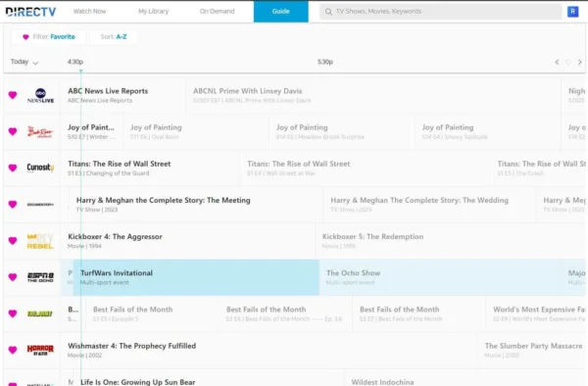Open the Rebel movie channel logo
Image resolution: width=588 pixels, height=386 pixels.
tap(40, 241)
